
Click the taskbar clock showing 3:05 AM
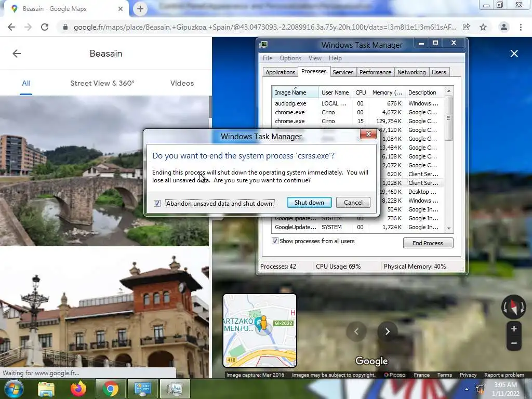pyautogui.click(x=506, y=389)
